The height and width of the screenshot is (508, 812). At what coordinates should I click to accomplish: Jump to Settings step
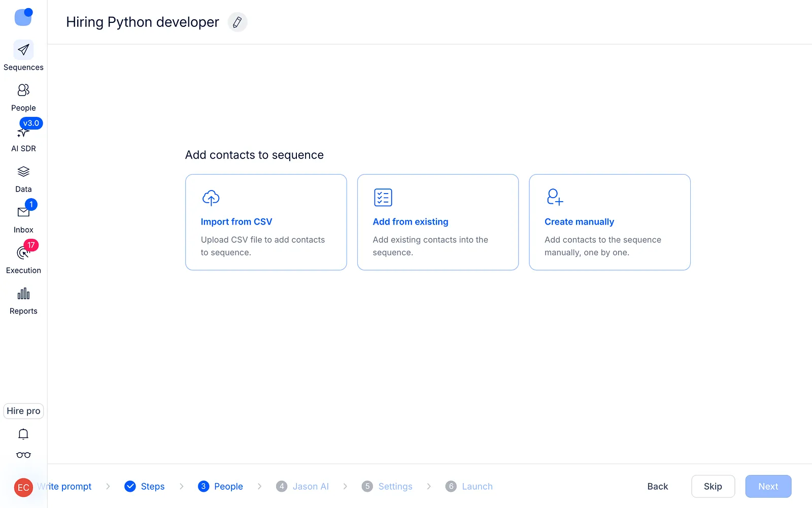coord(387,486)
